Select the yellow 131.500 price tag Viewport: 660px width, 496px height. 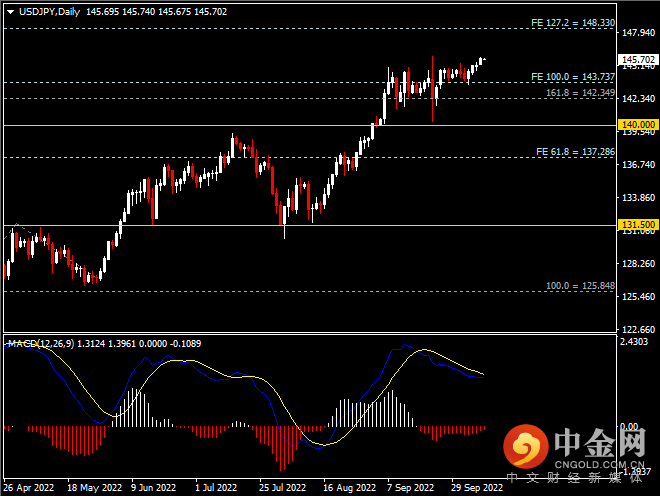pyautogui.click(x=638, y=225)
